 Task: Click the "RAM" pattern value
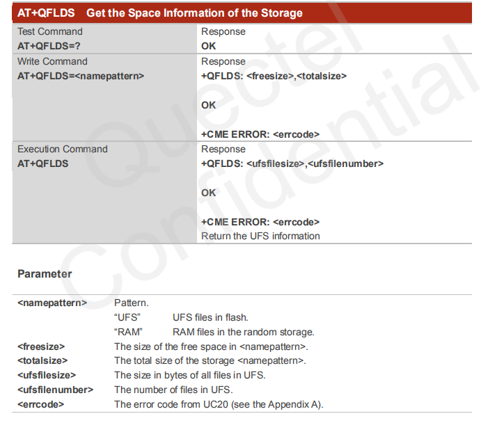click(127, 332)
